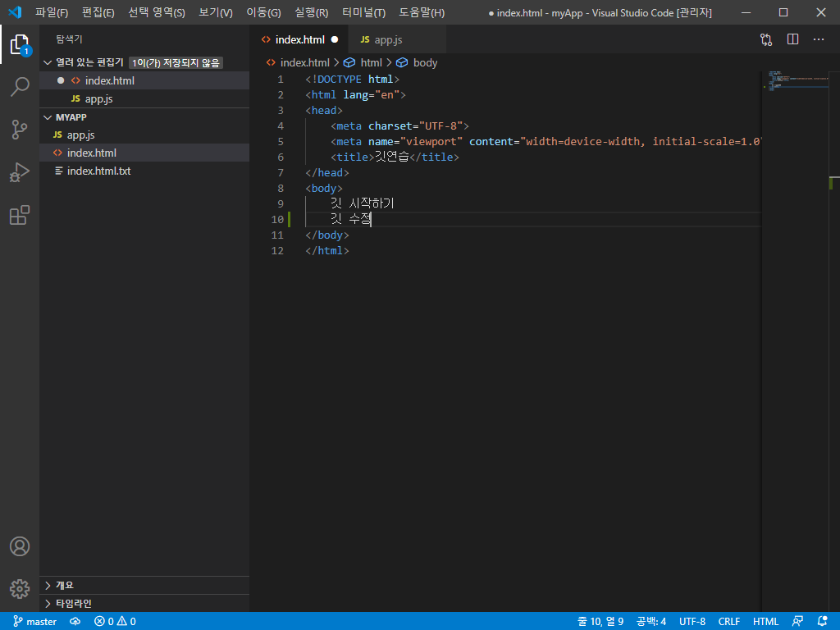840x630 pixels.
Task: Open the Accounts menu icon
Action: [x=20, y=546]
